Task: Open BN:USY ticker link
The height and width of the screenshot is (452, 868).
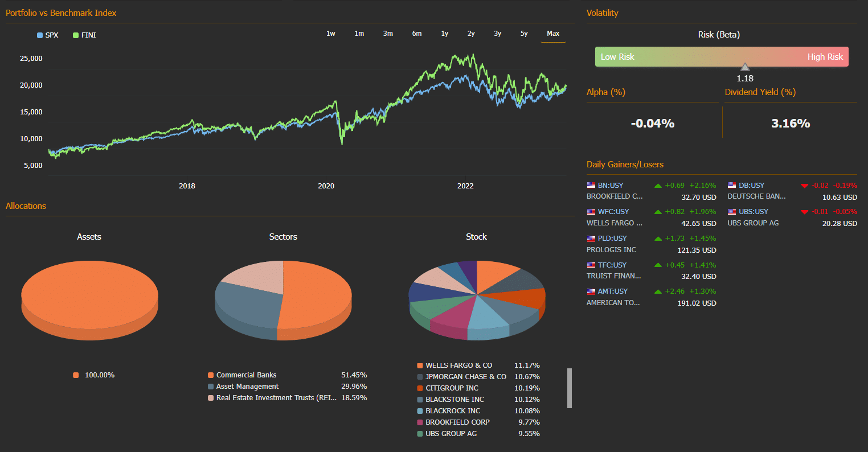Action: (x=611, y=185)
